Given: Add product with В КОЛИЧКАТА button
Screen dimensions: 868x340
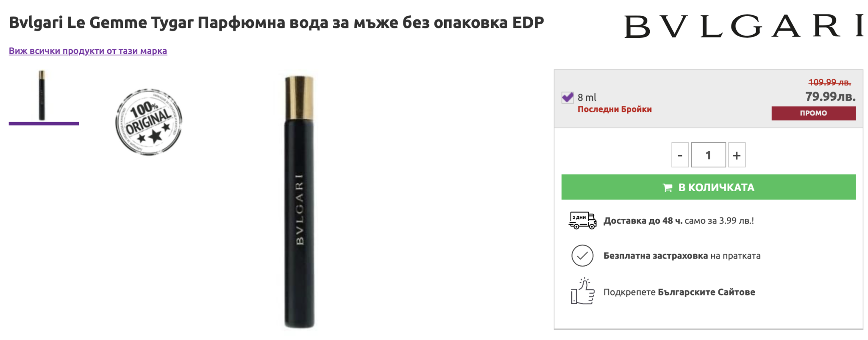Looking at the screenshot, I should tap(708, 187).
